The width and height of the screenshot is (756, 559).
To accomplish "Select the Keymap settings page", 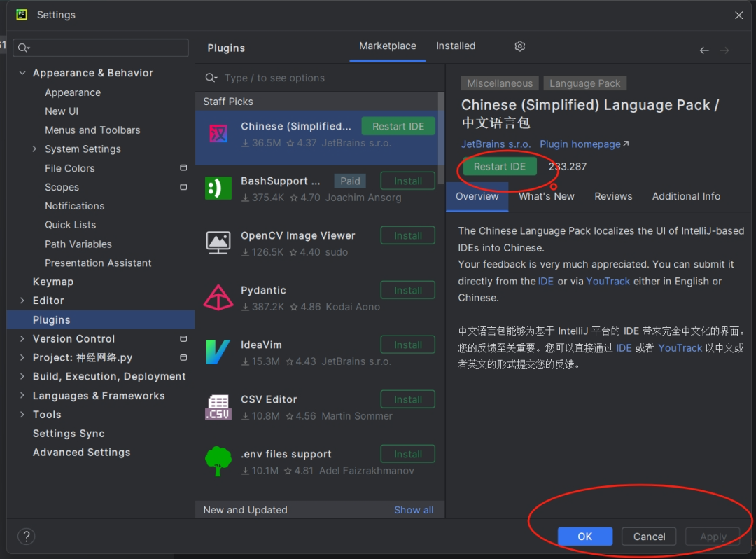I will pos(53,282).
